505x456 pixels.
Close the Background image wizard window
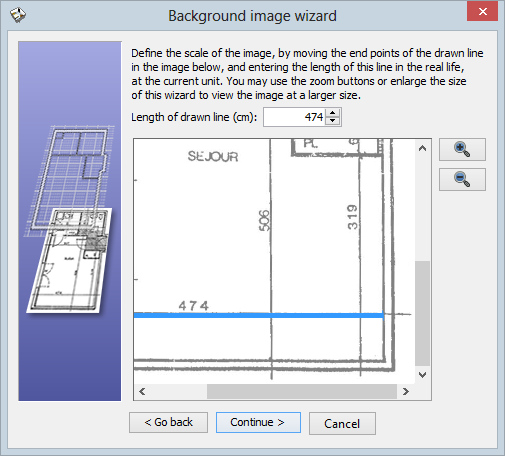coord(482,12)
